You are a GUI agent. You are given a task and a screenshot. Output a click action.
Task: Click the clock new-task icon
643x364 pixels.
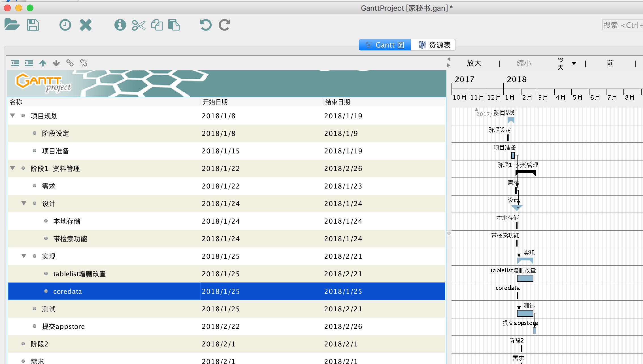pyautogui.click(x=65, y=25)
